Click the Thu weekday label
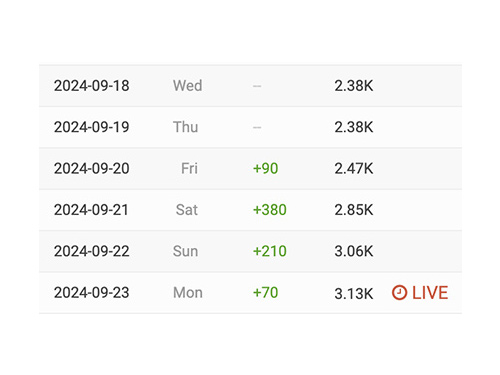The width and height of the screenshot is (500, 375). coord(186,127)
